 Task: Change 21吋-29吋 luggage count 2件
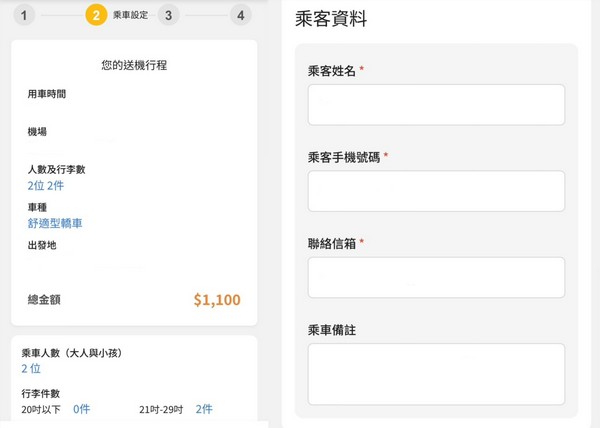click(x=204, y=409)
